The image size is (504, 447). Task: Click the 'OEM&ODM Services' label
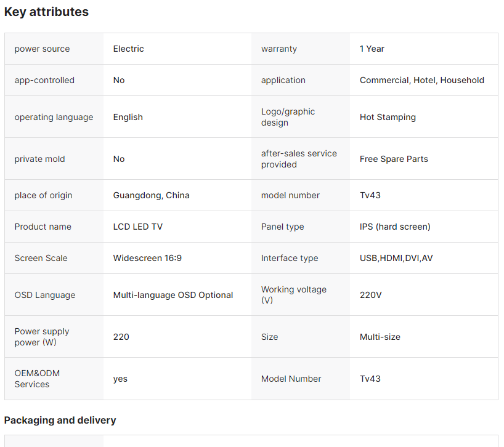point(37,379)
